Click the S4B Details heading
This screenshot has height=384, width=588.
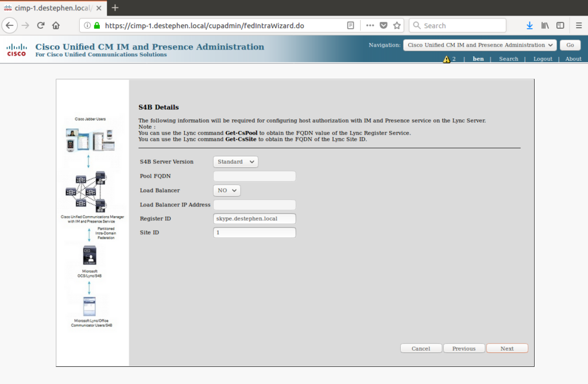click(158, 107)
